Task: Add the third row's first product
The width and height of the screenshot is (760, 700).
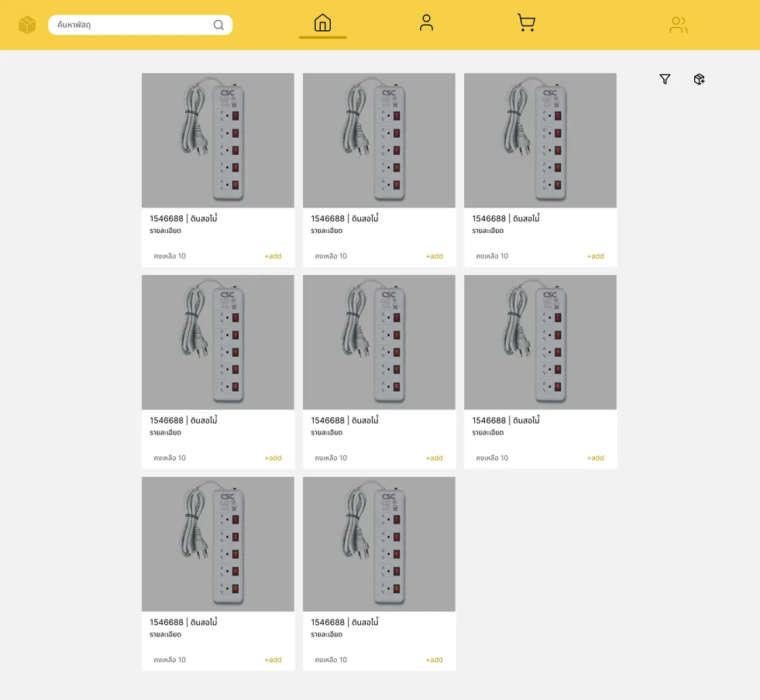Action: point(273,660)
